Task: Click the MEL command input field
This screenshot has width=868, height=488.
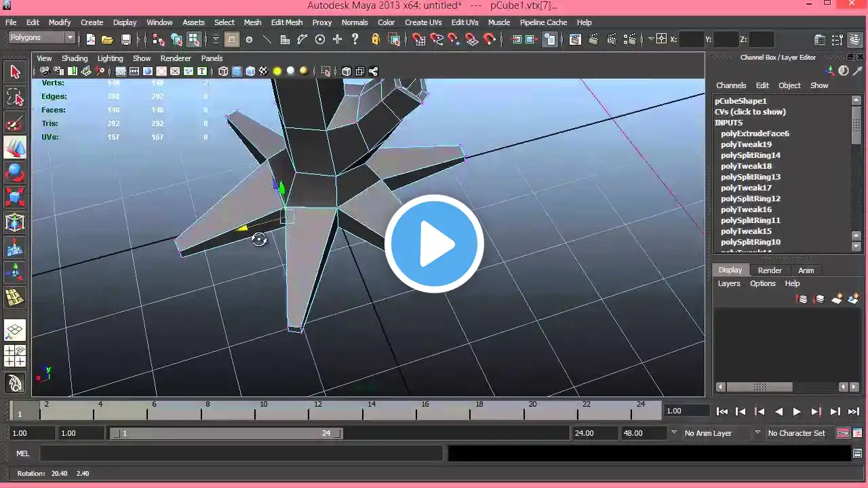Action: [x=241, y=453]
